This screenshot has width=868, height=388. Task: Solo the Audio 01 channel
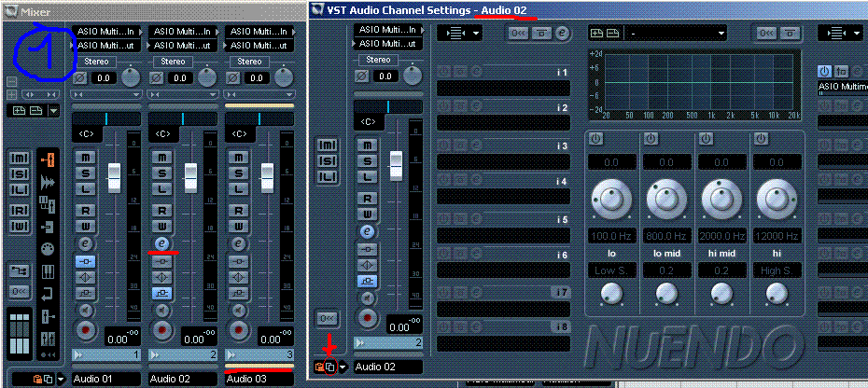85,173
